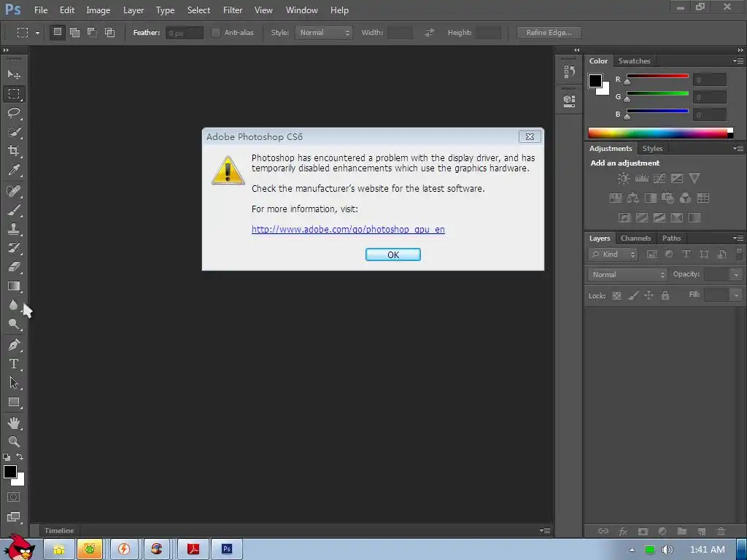Open the Style dropdown showing Normal
Screen dimensions: 747x560
[x=323, y=33]
